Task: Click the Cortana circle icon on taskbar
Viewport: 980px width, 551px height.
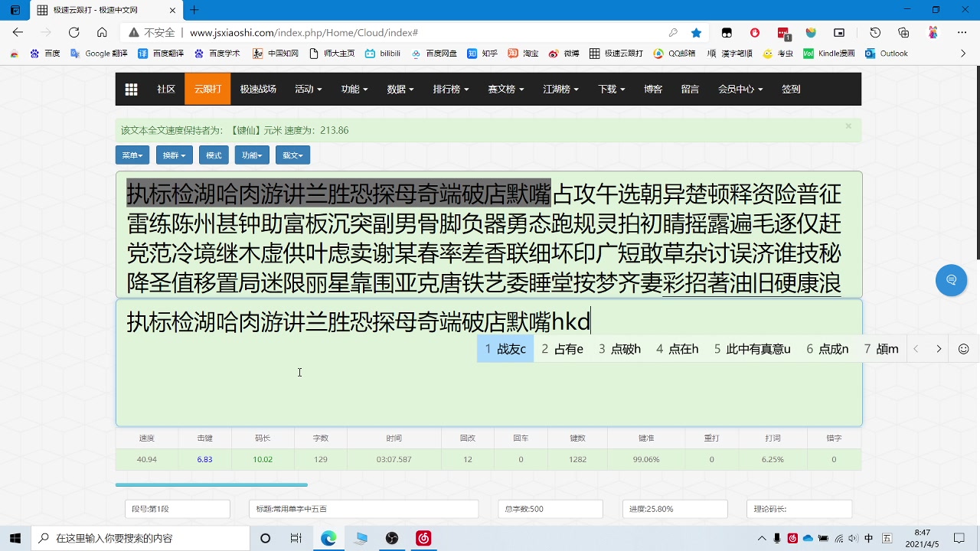Action: point(265,538)
